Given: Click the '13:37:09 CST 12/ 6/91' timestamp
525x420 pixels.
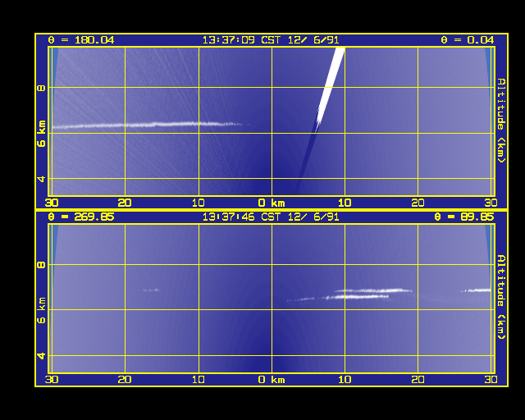Looking at the screenshot, I should pyautogui.click(x=271, y=40).
